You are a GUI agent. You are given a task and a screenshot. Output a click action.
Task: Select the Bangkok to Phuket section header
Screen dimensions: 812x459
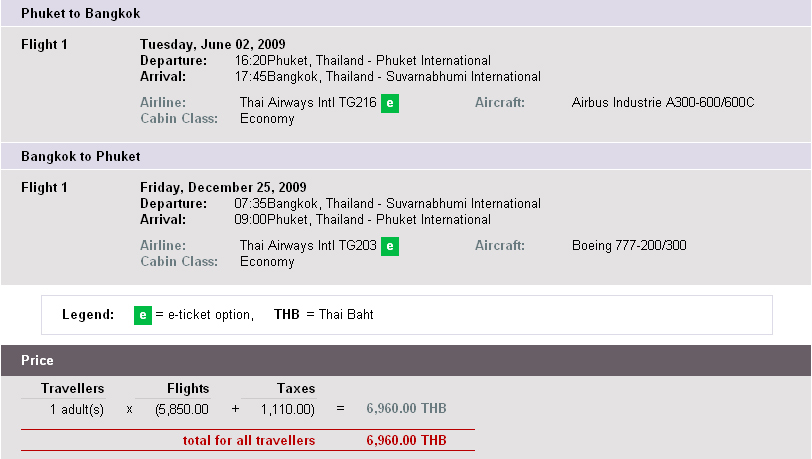coord(406,156)
